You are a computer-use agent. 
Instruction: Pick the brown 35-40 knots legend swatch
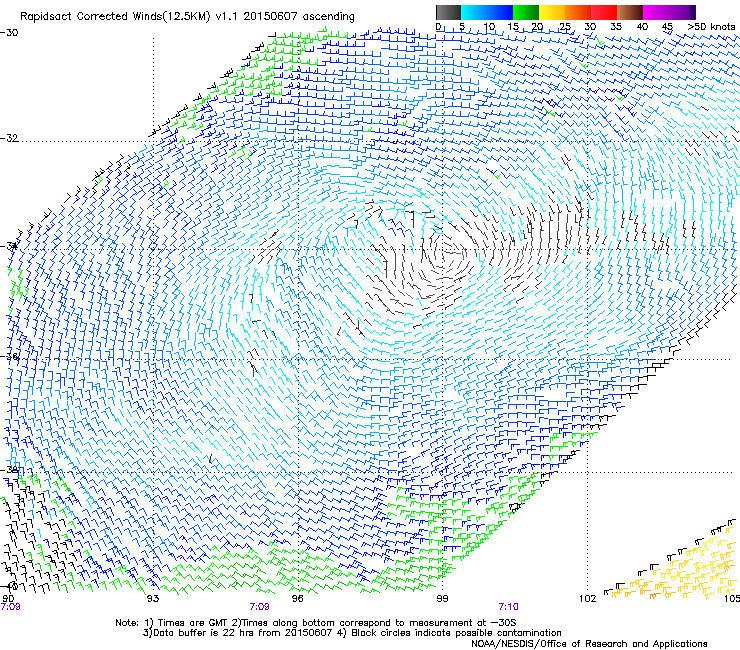[x=630, y=12]
